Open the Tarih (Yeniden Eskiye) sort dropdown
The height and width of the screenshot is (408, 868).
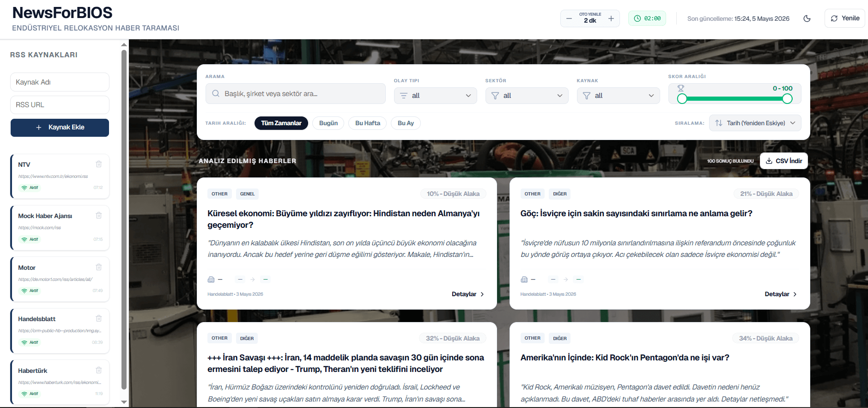point(755,123)
